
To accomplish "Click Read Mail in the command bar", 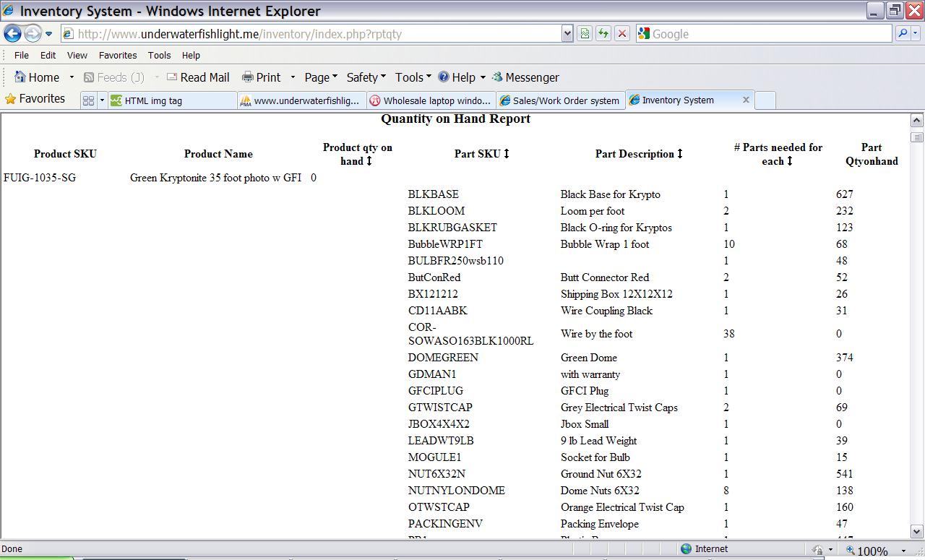I will 198,77.
